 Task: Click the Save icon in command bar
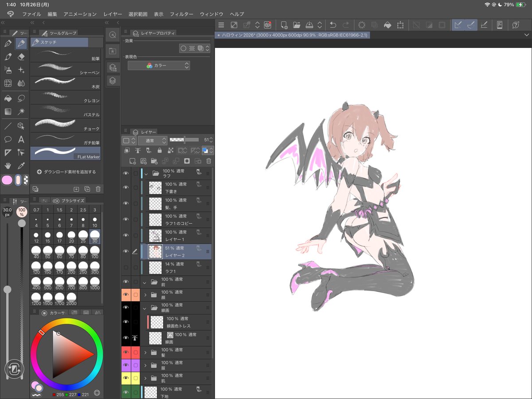coord(309,25)
